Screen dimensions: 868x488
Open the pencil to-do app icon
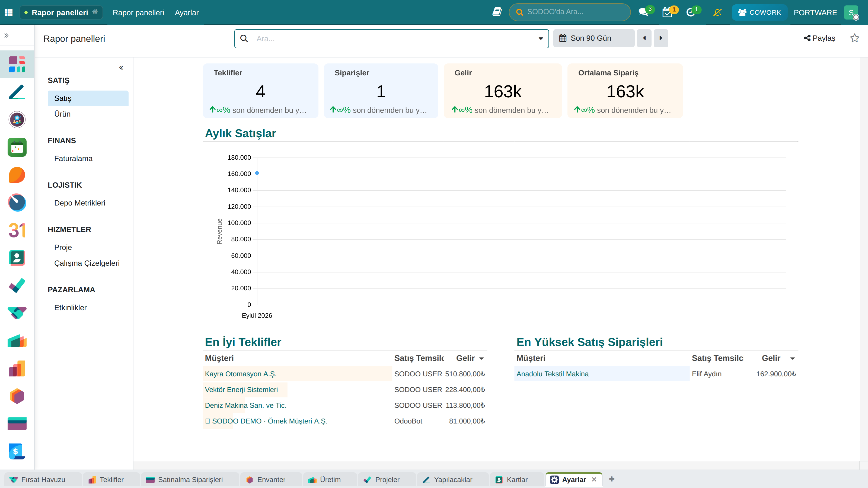point(17,92)
